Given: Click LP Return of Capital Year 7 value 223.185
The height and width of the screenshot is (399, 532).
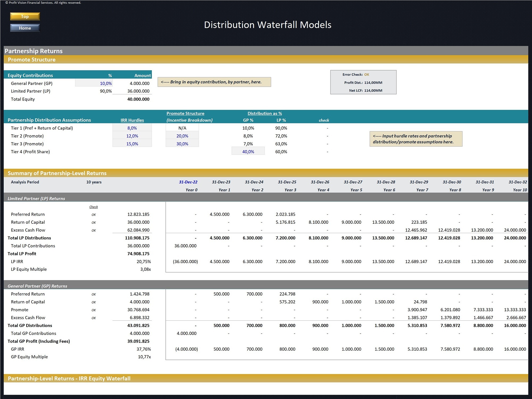Looking at the screenshot, I should coord(419,222).
